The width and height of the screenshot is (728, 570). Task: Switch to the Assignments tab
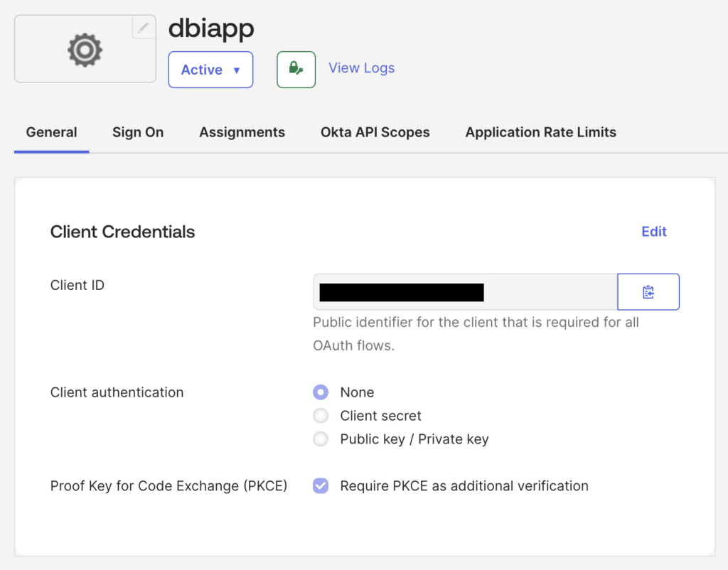tap(242, 132)
